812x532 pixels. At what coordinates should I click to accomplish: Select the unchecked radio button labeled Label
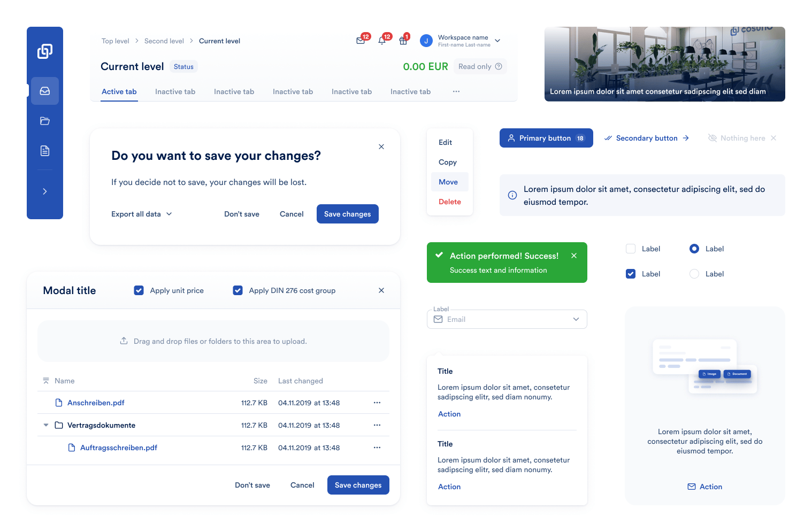coord(694,273)
